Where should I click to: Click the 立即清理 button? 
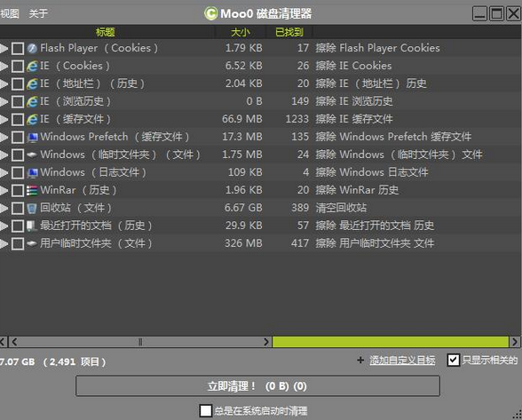[257, 386]
